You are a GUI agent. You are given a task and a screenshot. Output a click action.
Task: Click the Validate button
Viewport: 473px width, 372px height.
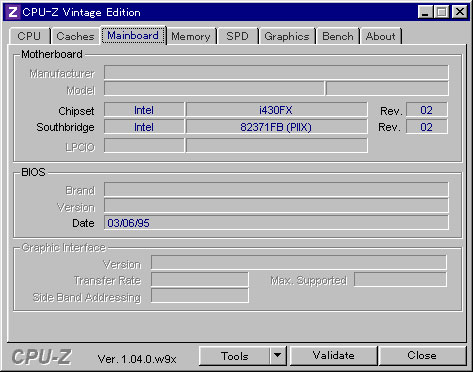click(334, 356)
